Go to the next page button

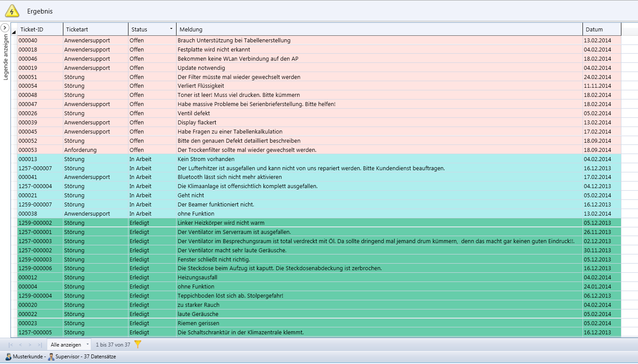pyautogui.click(x=30, y=345)
